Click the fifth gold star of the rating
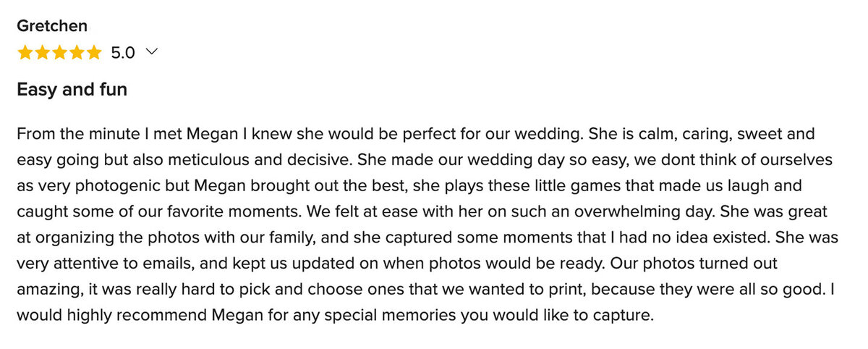This screenshot has height=349, width=868. tap(95, 53)
